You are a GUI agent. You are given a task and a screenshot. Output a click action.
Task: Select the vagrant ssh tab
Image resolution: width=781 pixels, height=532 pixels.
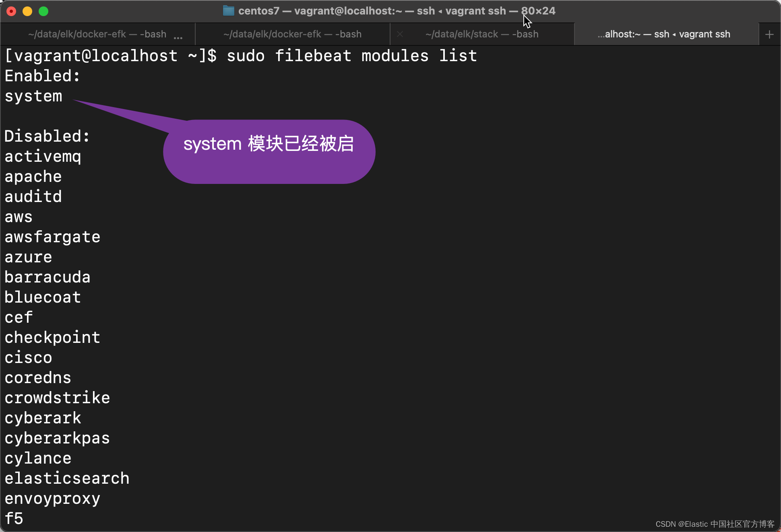point(663,35)
